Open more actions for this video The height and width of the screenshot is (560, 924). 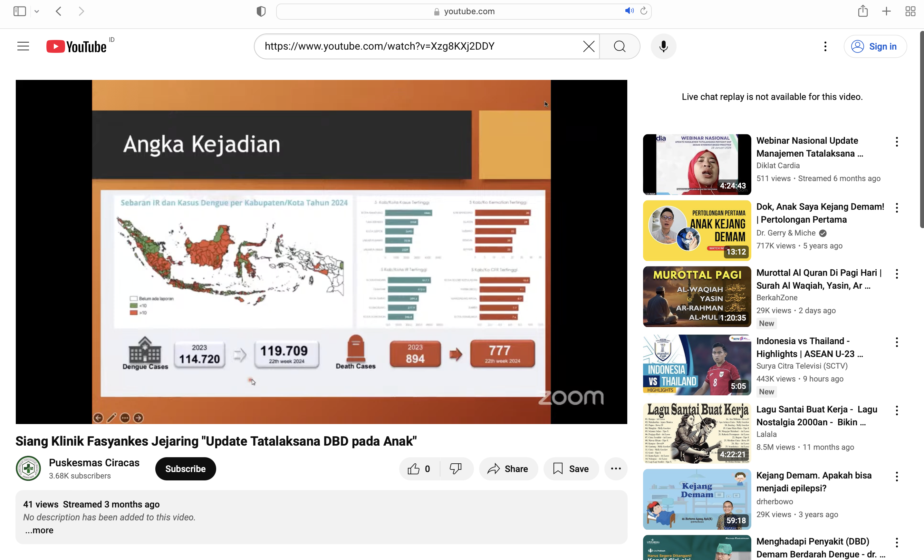[x=616, y=468]
